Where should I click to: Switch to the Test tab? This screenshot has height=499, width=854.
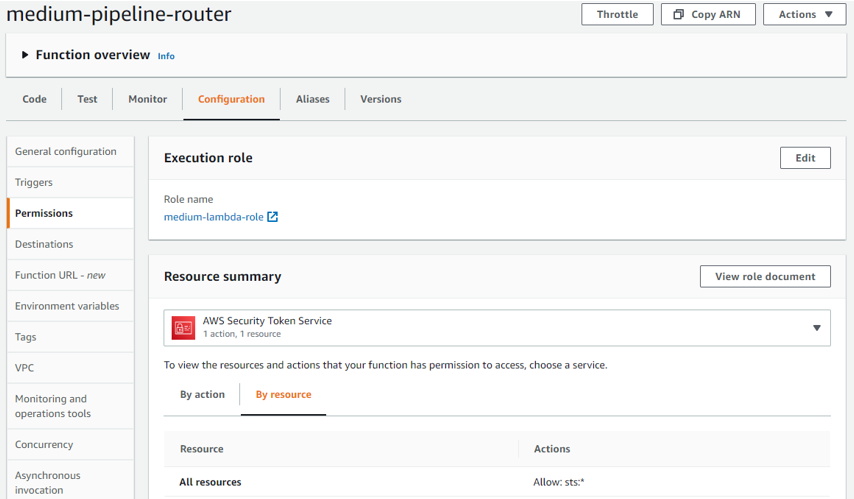click(87, 99)
